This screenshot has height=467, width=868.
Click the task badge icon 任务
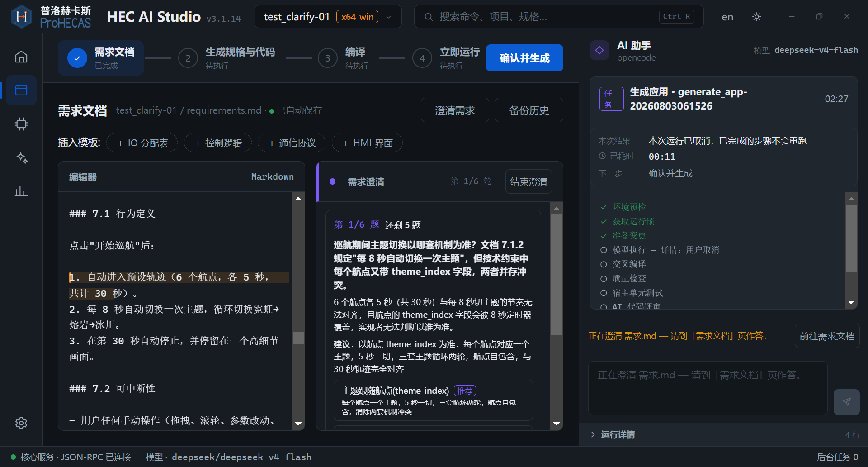611,99
